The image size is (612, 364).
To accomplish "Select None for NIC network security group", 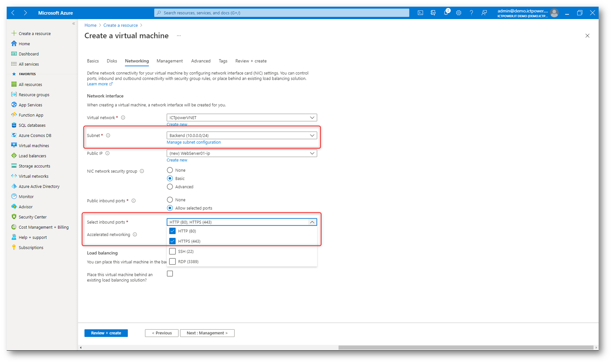I will click(170, 170).
